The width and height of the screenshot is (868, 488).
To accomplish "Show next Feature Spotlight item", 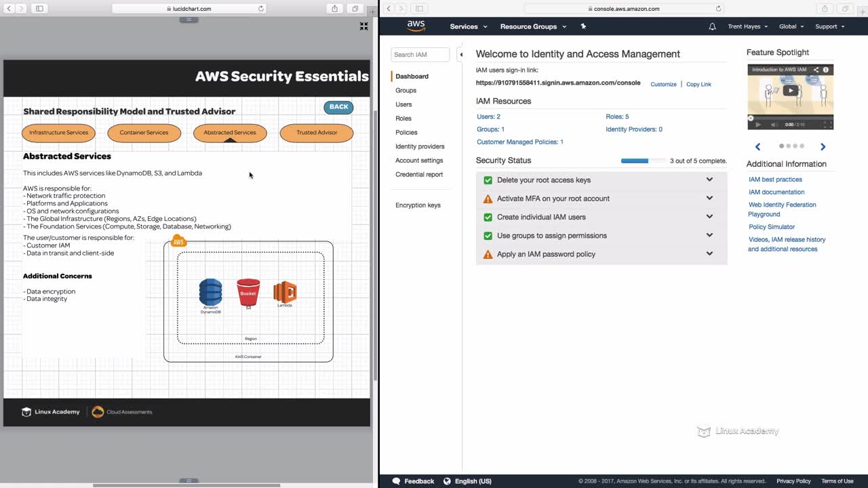I will click(823, 146).
